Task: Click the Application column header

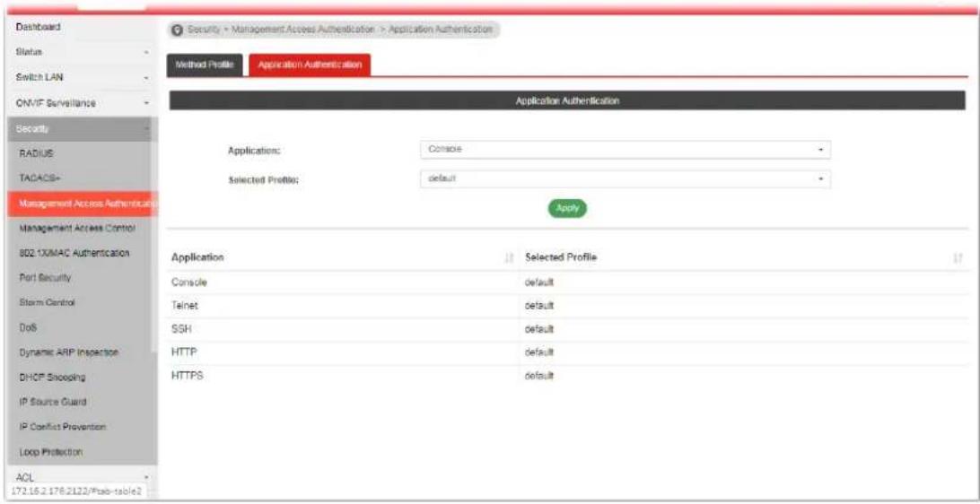Action: point(343,258)
